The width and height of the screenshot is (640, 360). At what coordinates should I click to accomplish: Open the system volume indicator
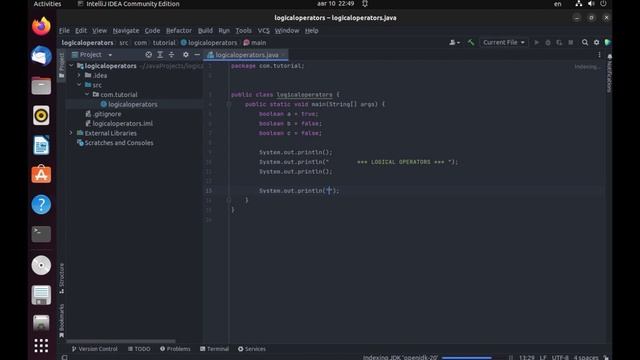[591, 4]
